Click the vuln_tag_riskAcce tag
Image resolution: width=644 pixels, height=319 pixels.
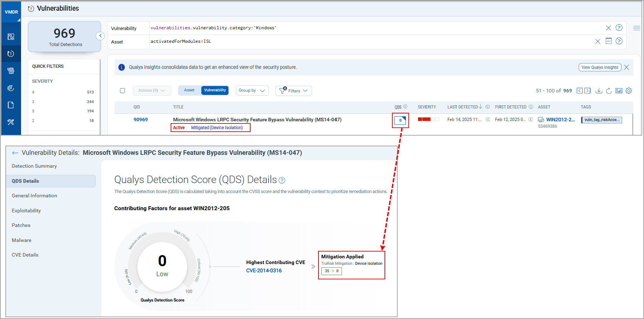(602, 120)
